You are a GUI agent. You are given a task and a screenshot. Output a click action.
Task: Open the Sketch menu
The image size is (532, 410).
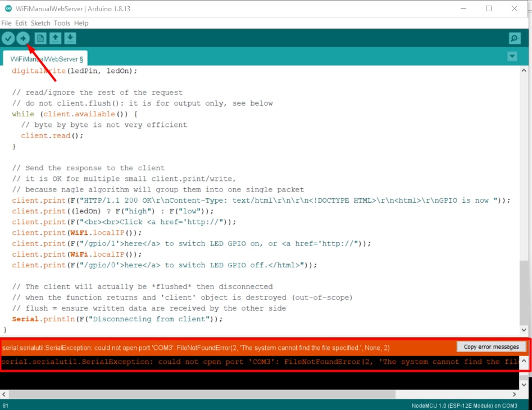pyautogui.click(x=40, y=23)
